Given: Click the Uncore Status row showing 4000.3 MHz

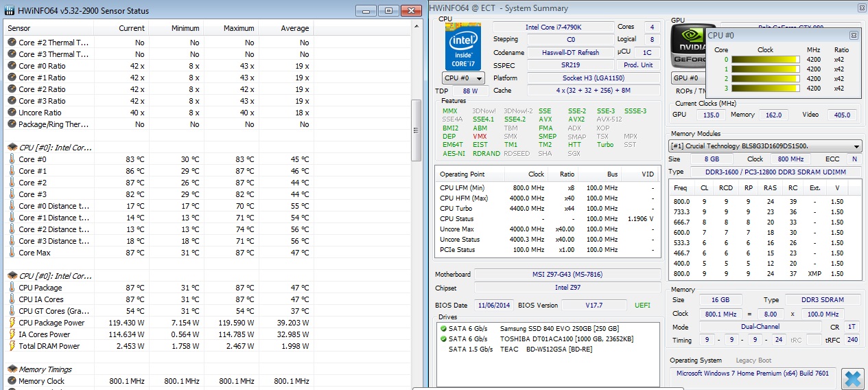Looking at the screenshot, I should [x=548, y=240].
